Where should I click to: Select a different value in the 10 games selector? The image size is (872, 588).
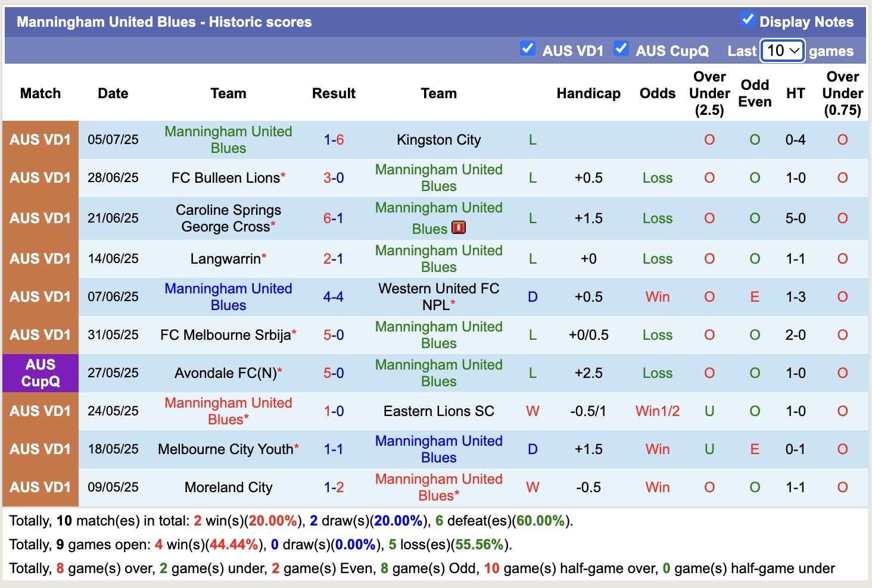tap(782, 51)
